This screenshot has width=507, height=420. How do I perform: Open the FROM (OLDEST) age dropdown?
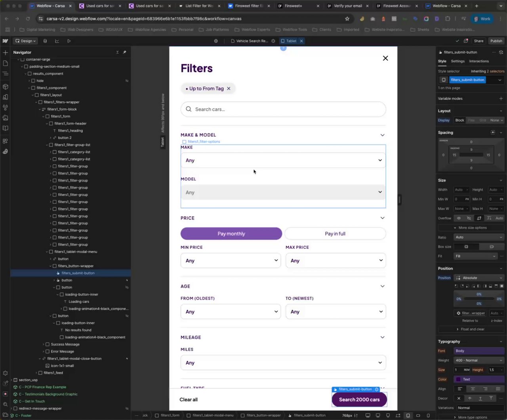[231, 311]
